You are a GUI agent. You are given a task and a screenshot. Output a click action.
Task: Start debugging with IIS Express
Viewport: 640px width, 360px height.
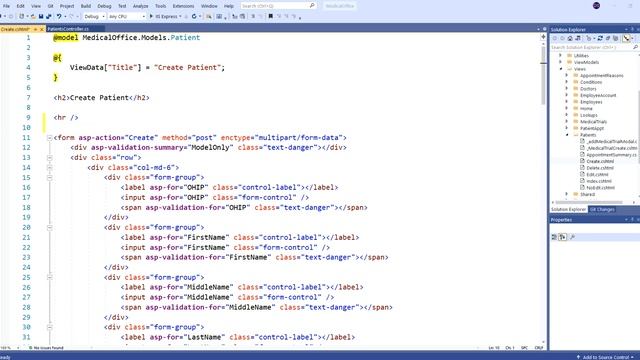164,16
